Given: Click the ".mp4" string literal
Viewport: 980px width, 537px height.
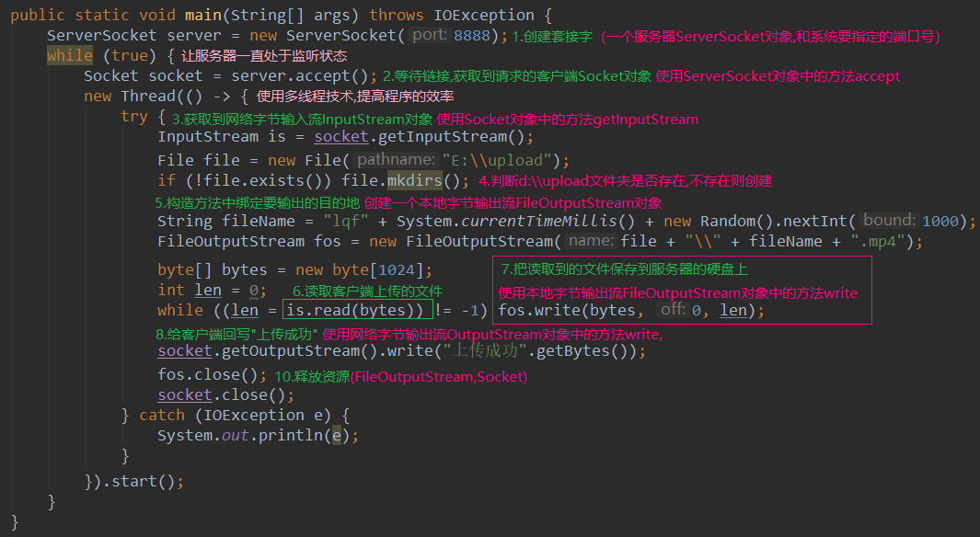Looking at the screenshot, I should (878, 241).
